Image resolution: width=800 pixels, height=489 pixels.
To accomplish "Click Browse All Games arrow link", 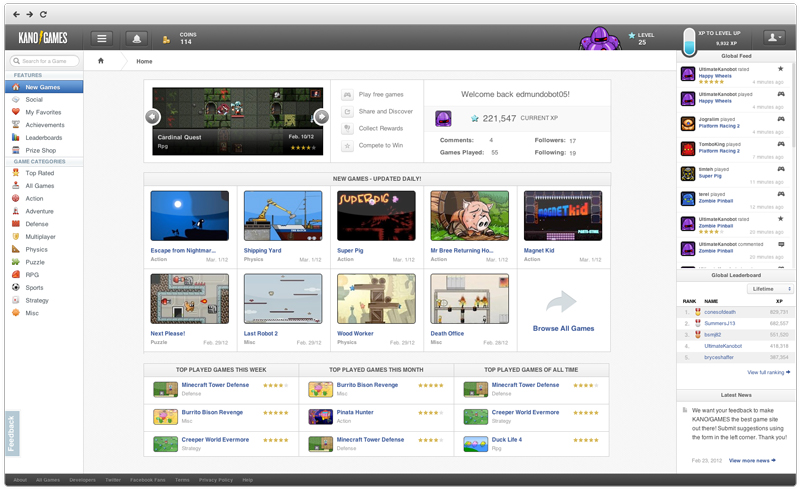I will (563, 311).
